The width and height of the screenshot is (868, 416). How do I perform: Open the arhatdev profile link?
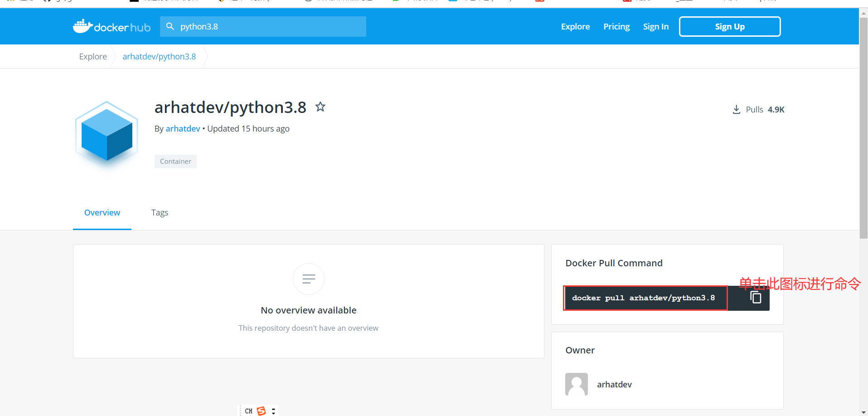click(x=183, y=128)
